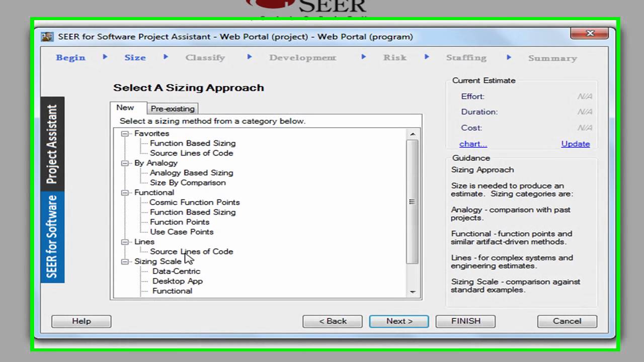Click the Next button
The height and width of the screenshot is (362, 644).
click(399, 321)
